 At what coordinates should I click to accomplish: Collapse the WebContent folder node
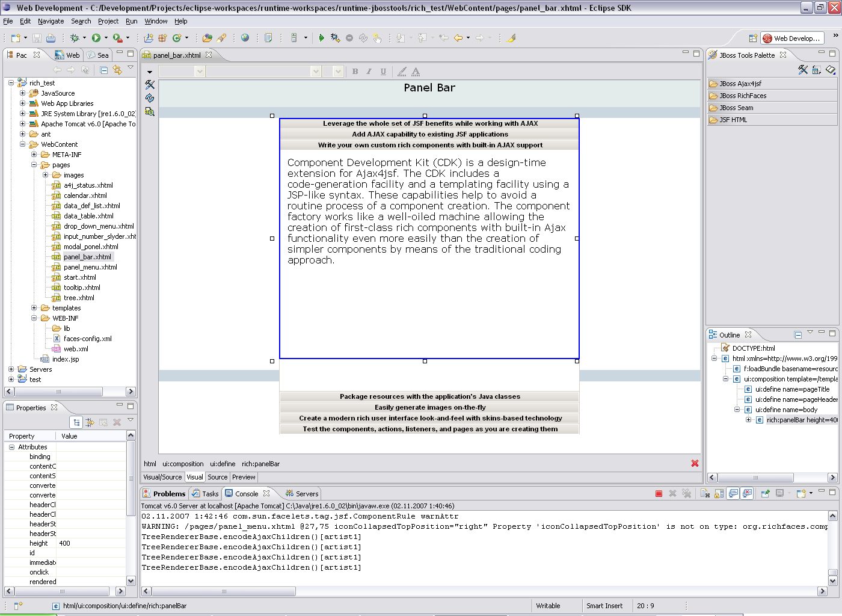pyautogui.click(x=23, y=144)
